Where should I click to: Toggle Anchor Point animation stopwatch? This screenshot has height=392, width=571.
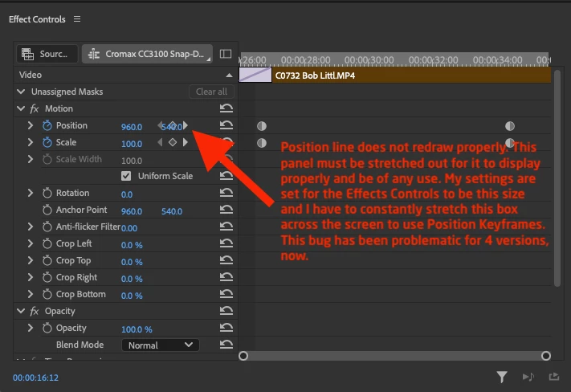(x=47, y=210)
